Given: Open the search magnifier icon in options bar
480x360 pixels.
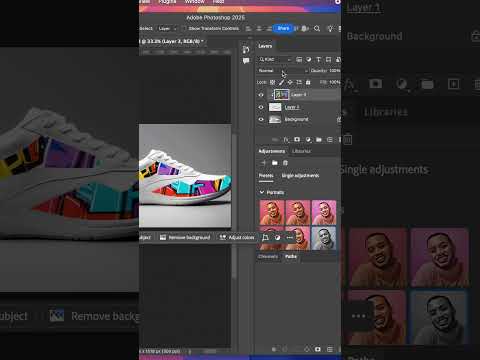Looking at the screenshot, I should coord(317,29).
